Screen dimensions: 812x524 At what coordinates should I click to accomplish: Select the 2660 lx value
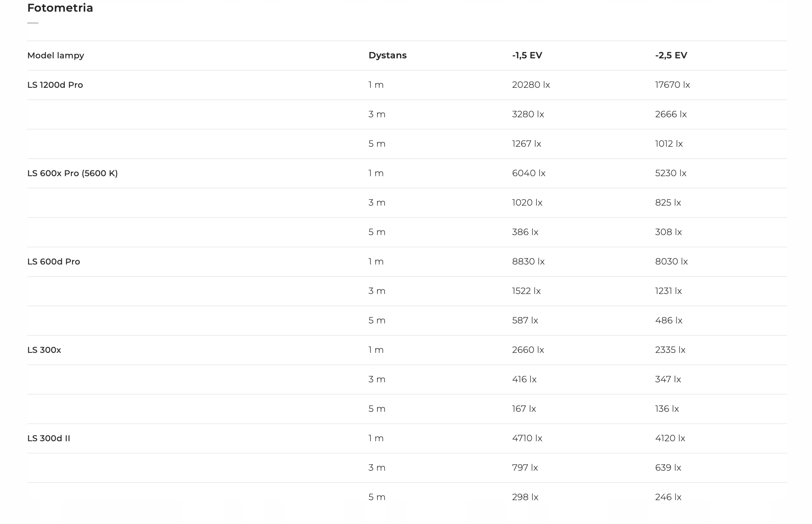(528, 350)
